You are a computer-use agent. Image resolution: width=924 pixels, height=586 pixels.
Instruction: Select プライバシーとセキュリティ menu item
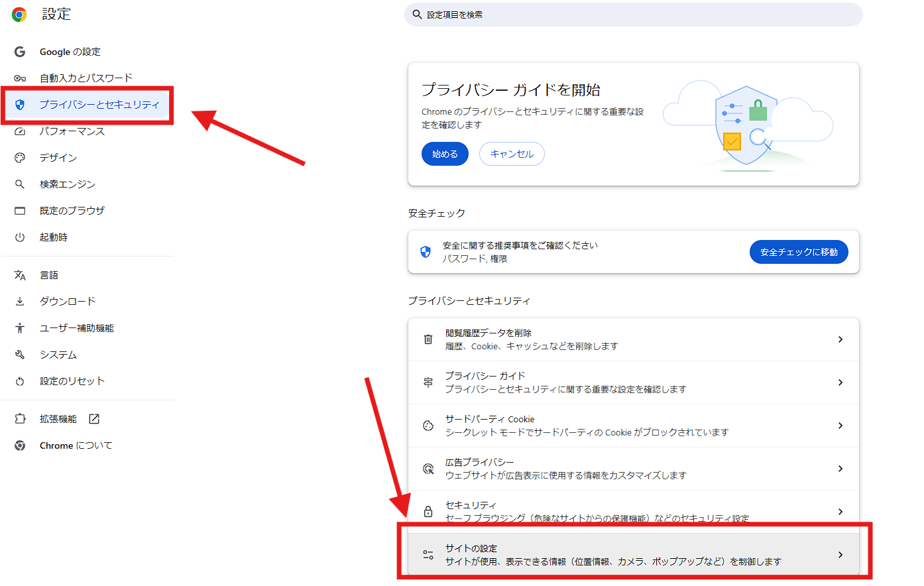coord(99,105)
